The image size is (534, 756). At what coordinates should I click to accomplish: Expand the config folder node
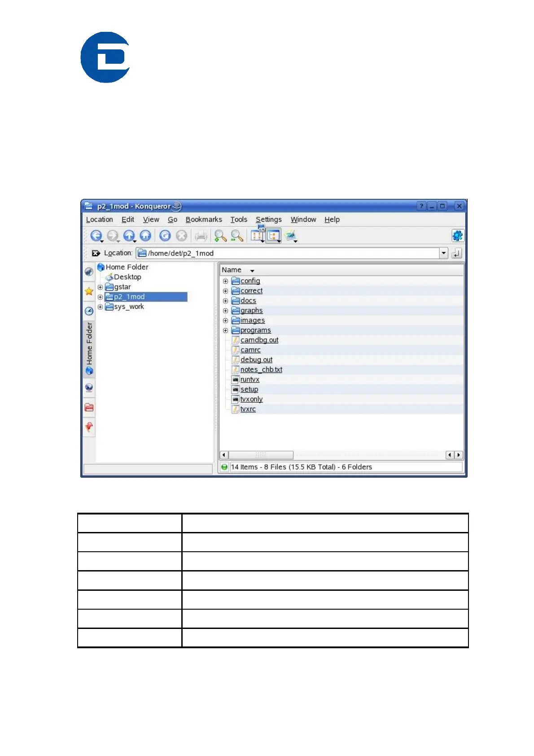pyautogui.click(x=226, y=281)
